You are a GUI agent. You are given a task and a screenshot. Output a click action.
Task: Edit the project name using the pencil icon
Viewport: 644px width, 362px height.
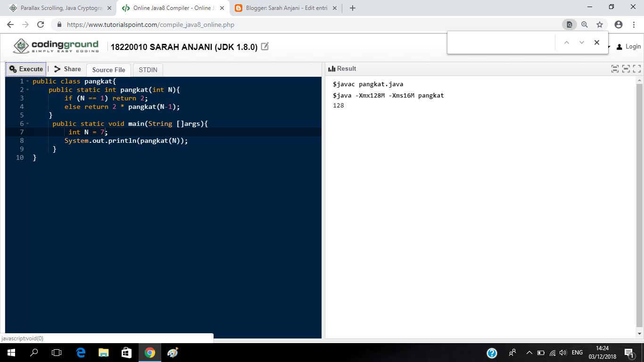(x=264, y=46)
